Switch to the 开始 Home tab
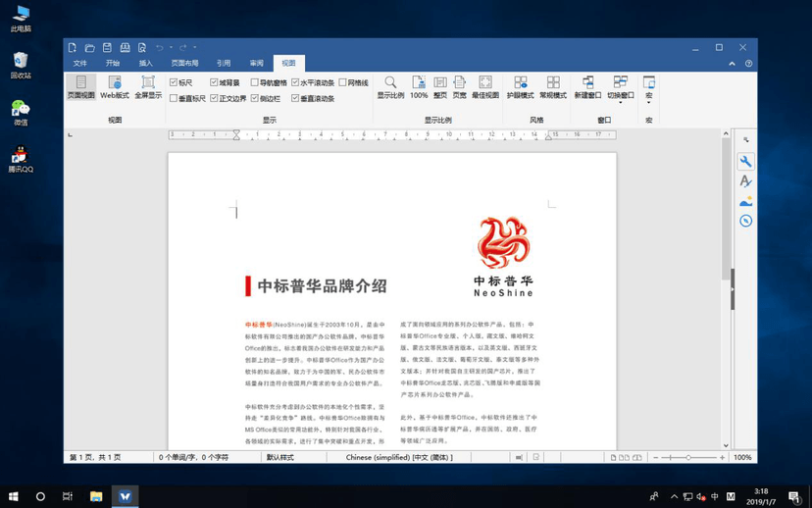Viewport: 812px width, 508px height. pos(113,63)
